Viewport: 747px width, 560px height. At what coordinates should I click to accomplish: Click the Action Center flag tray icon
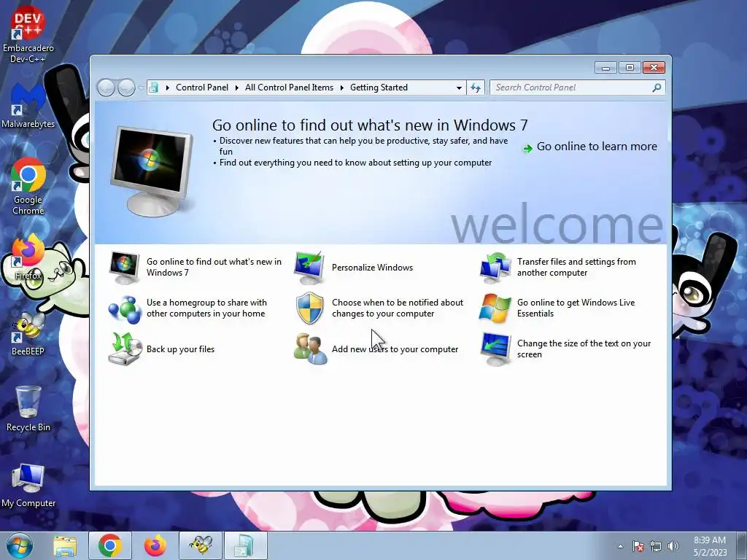click(x=638, y=546)
